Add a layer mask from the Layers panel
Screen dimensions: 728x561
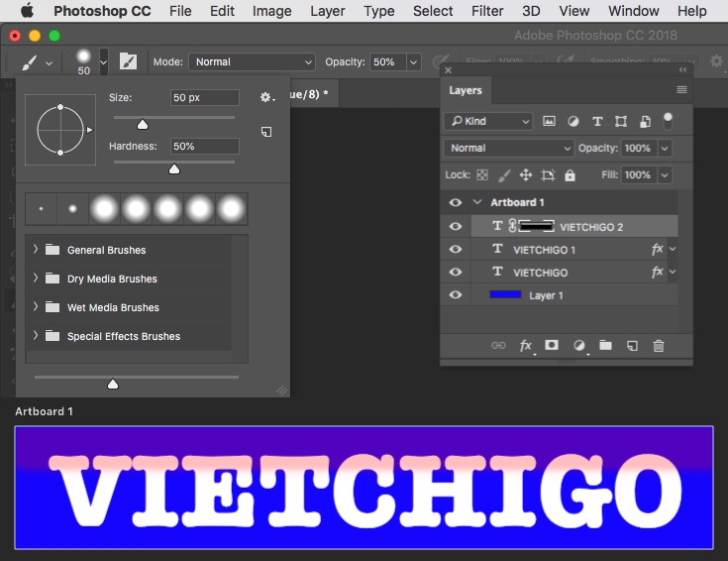552,346
